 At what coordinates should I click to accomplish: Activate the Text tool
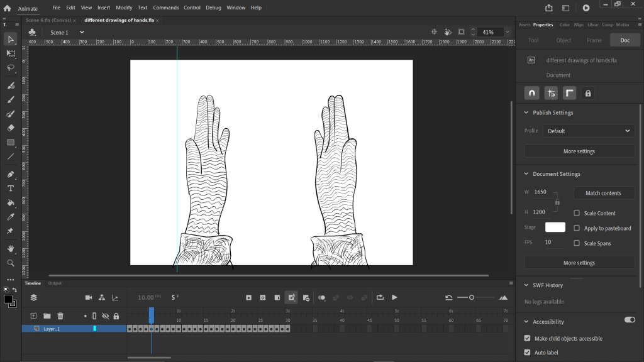[11, 189]
